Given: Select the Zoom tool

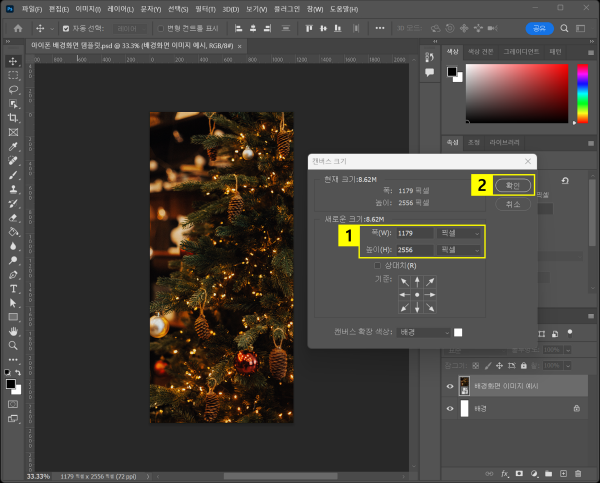Looking at the screenshot, I should [13, 344].
